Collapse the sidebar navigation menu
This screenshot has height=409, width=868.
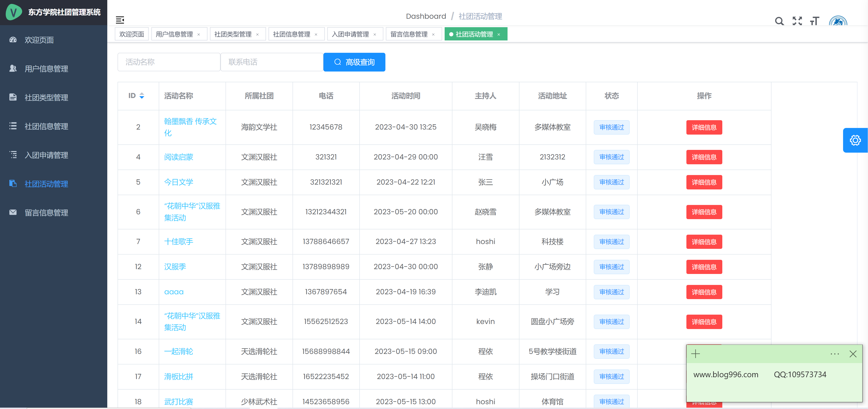click(x=120, y=20)
